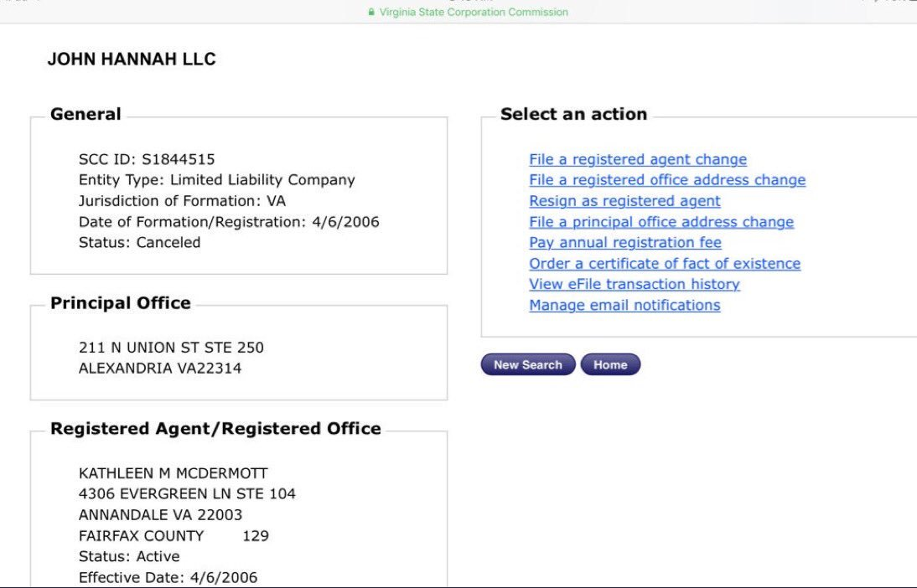Viewport: 917px width, 588px height.
Task: Click the Select an action heading
Action: [x=573, y=114]
